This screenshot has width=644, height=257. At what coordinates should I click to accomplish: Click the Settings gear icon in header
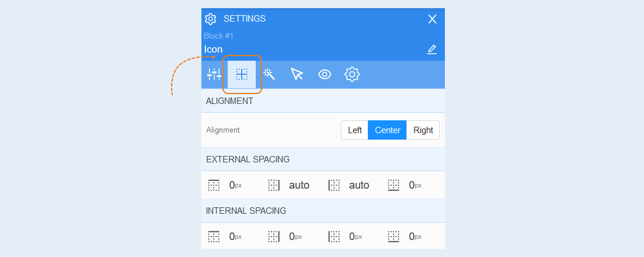pyautogui.click(x=211, y=19)
